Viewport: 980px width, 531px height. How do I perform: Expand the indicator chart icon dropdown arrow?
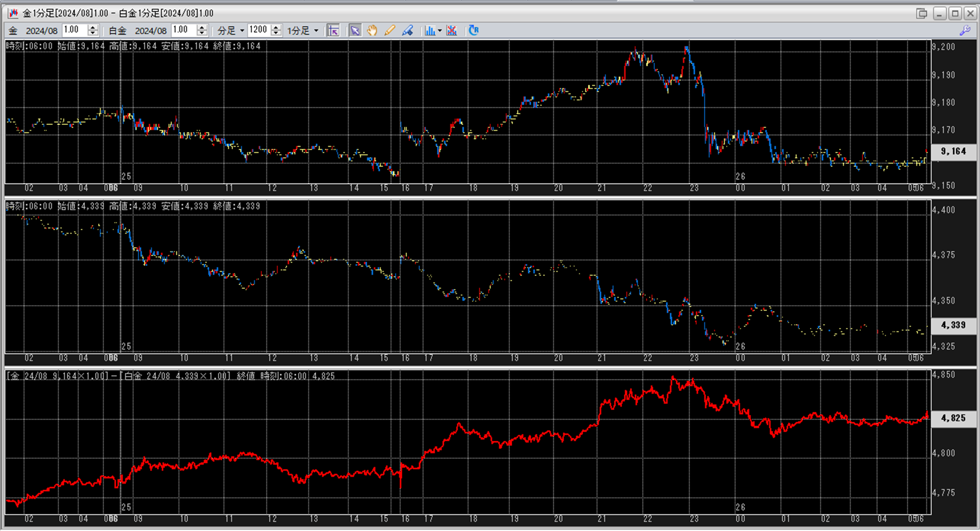pyautogui.click(x=440, y=31)
